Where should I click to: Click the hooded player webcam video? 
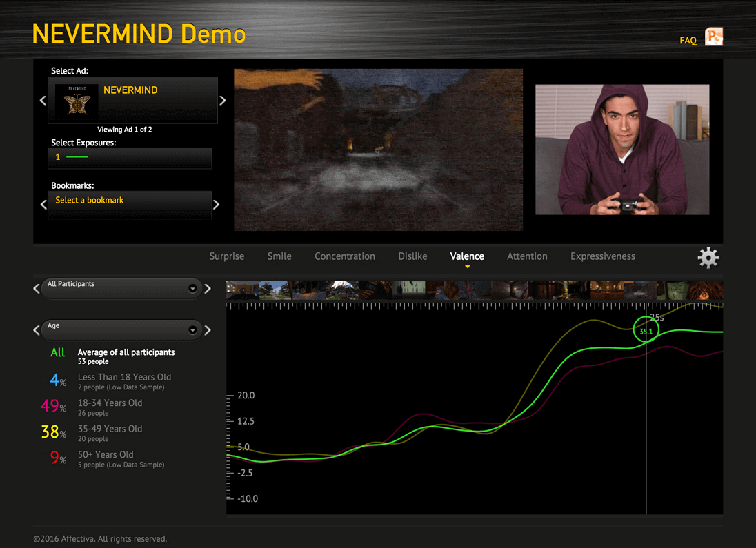622,150
